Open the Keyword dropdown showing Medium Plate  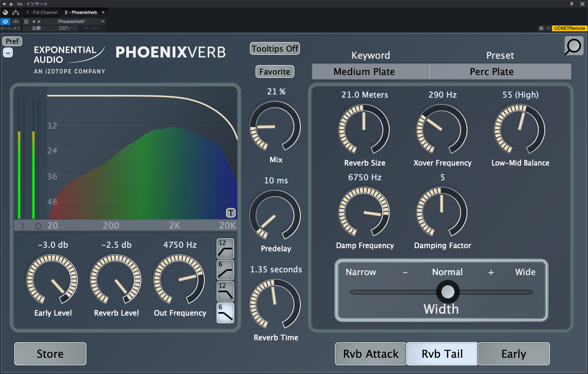[370, 72]
